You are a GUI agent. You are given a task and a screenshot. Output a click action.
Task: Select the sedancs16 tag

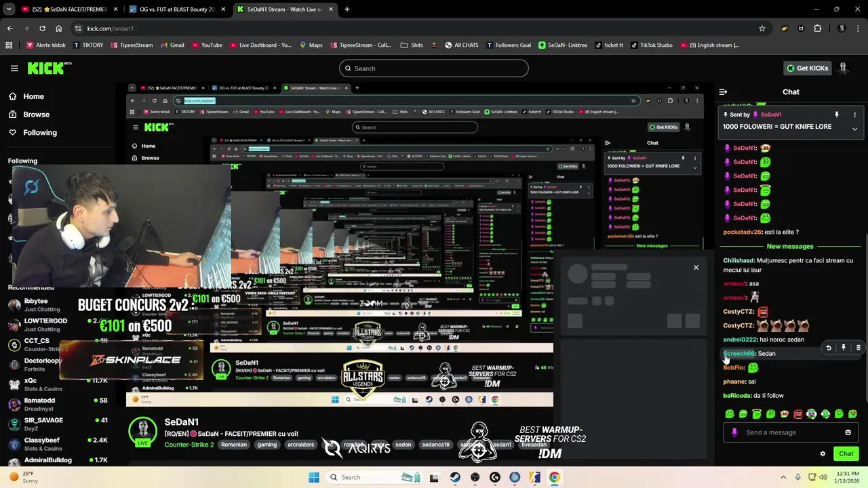435,445
